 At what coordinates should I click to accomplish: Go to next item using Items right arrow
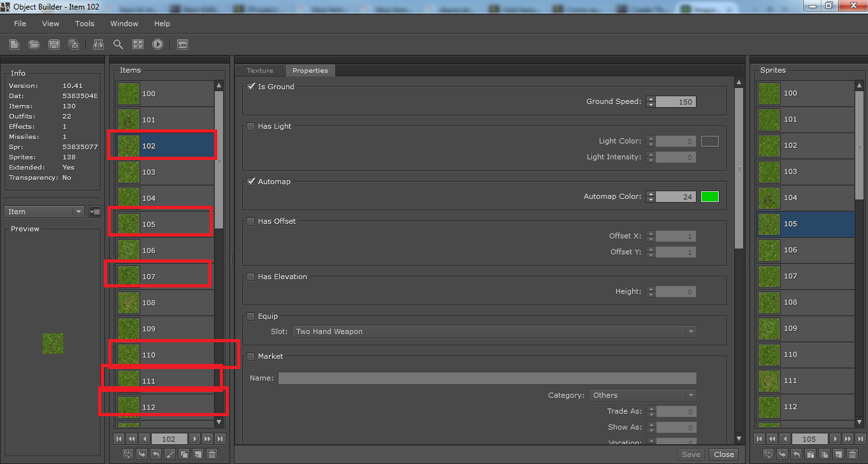[x=194, y=439]
